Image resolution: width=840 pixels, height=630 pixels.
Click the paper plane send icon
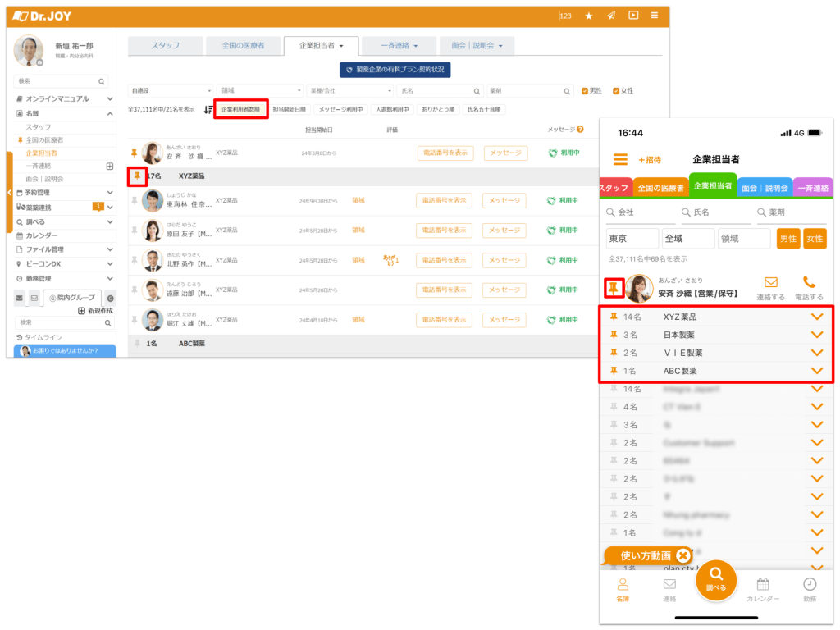[x=610, y=16]
